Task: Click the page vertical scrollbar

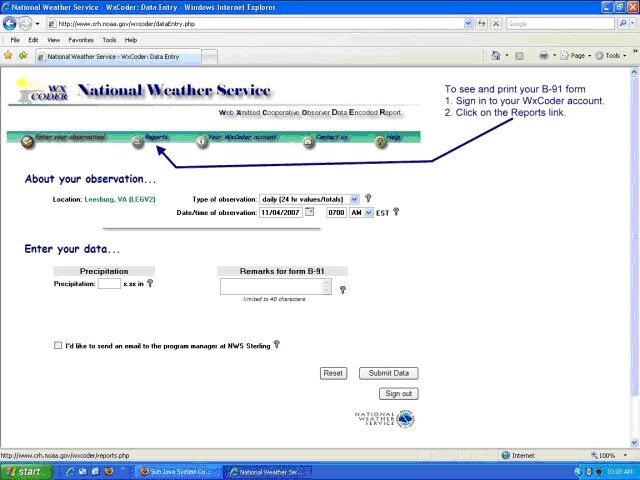Action: click(634, 258)
